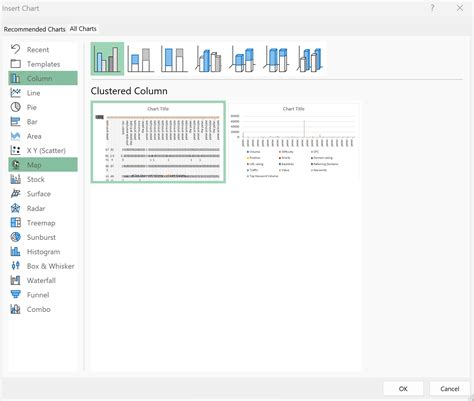The width and height of the screenshot is (474, 401).
Task: Dismiss dialog with the Cancel button
Action: click(x=449, y=389)
